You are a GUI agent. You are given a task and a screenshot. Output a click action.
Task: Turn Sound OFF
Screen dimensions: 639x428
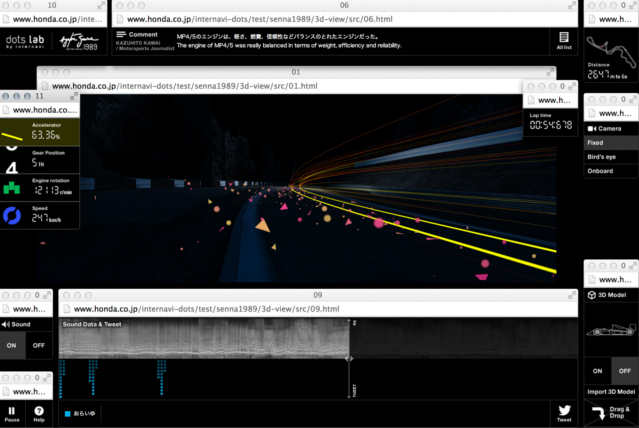[x=39, y=345]
